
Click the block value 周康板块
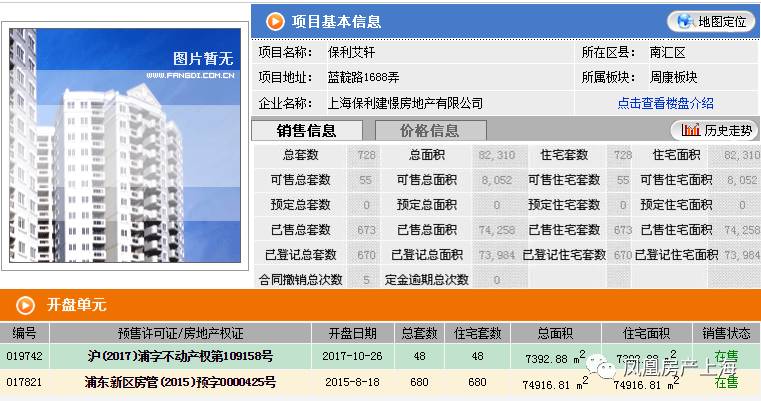[674, 77]
